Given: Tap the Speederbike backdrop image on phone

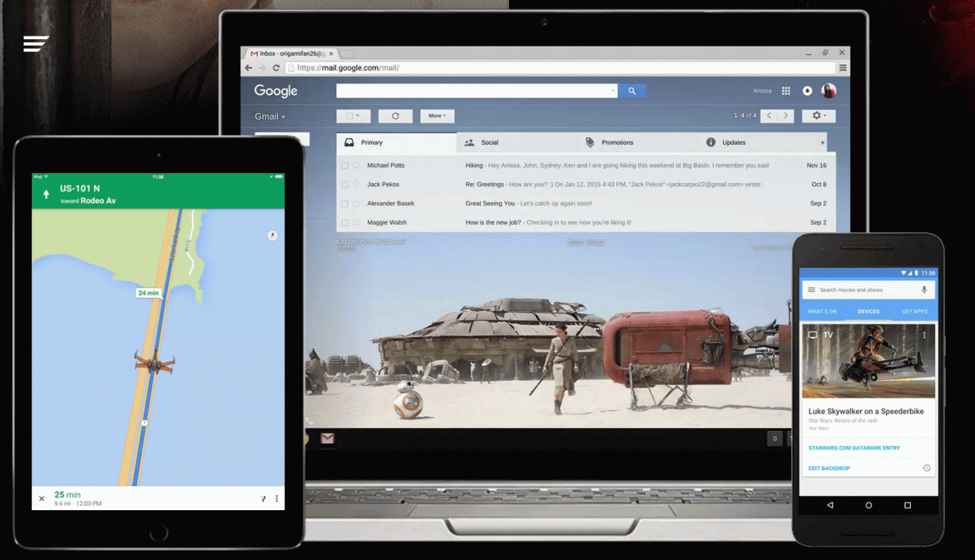Looking at the screenshot, I should pyautogui.click(x=868, y=362).
